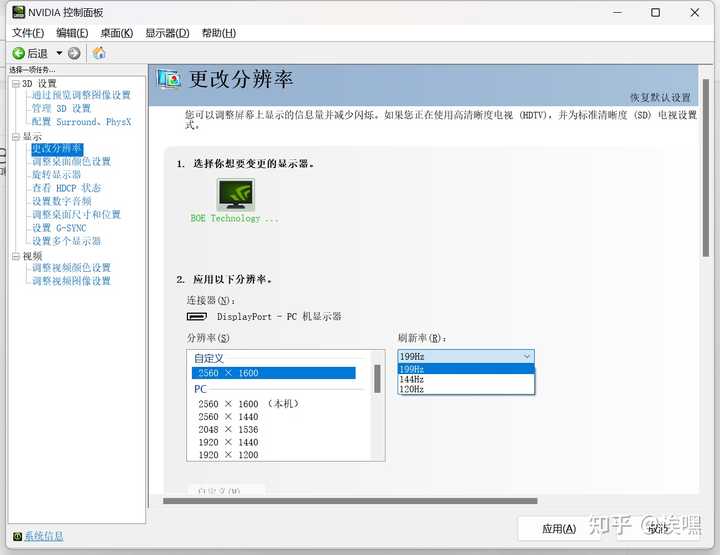The height and width of the screenshot is (555, 720).
Task: Open the 帮助(H) menu
Action: point(219,33)
